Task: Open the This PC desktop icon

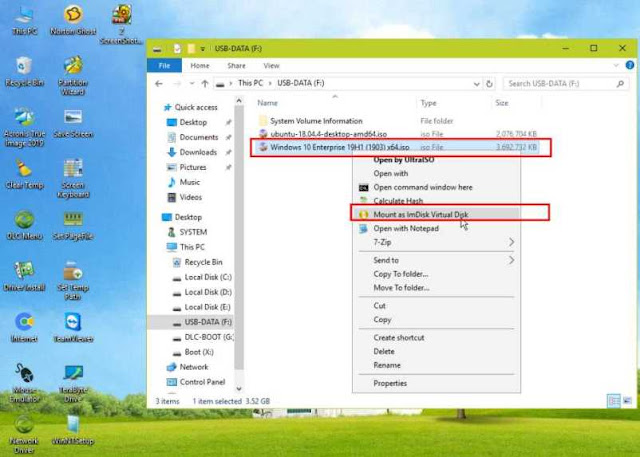Action: click(24, 20)
